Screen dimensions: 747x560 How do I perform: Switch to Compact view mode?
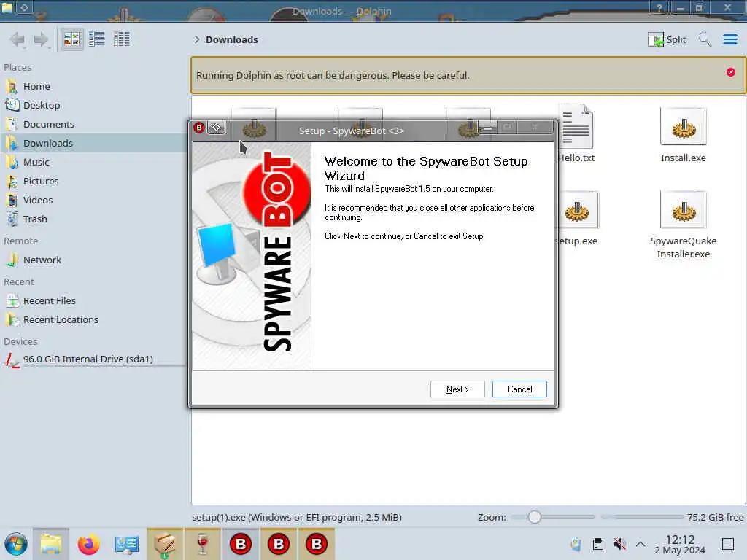coord(97,39)
